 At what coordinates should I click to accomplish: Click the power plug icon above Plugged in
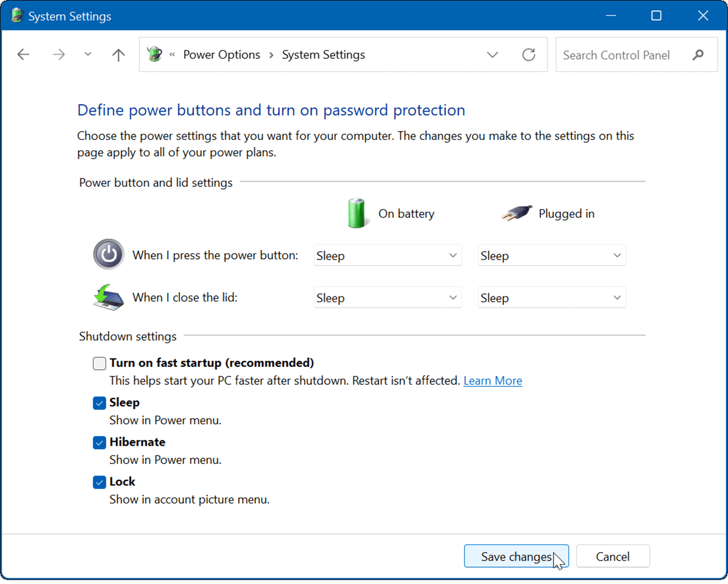(x=515, y=213)
